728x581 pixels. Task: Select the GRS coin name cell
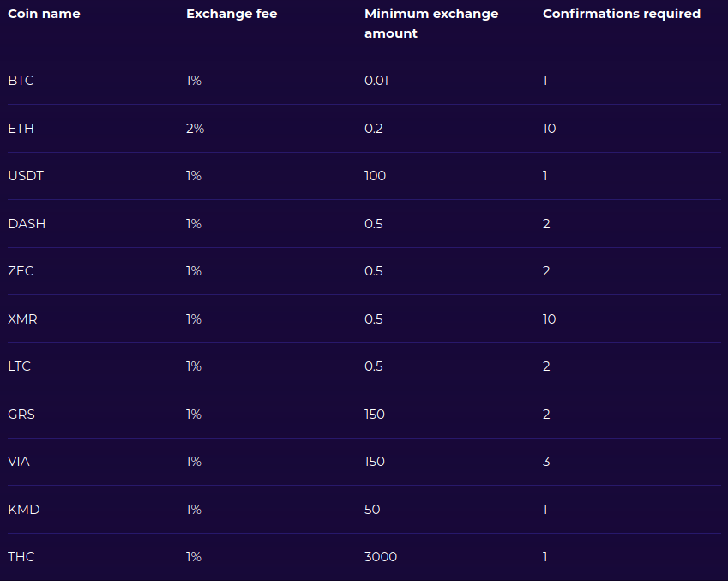click(21, 415)
